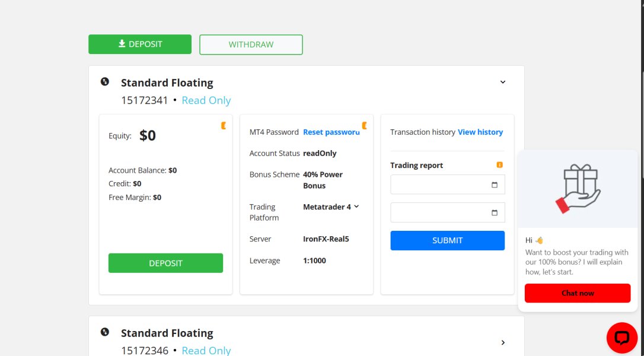Click the green DEPOSIT button at the top
The image size is (644, 356).
(140, 44)
